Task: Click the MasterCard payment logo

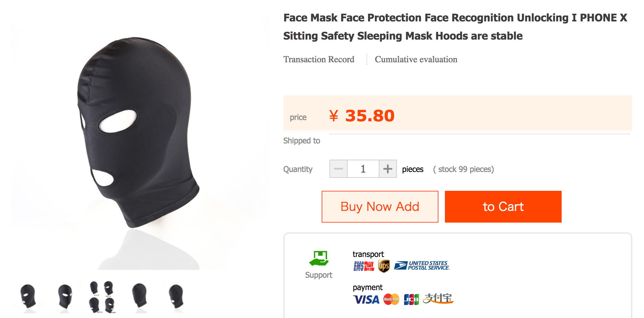Action: (391, 299)
